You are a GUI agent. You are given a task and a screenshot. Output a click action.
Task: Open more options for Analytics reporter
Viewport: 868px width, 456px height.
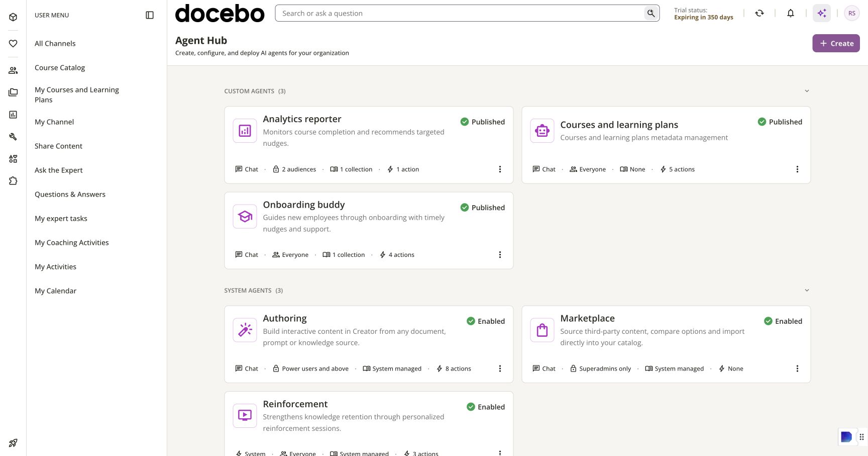pos(500,169)
